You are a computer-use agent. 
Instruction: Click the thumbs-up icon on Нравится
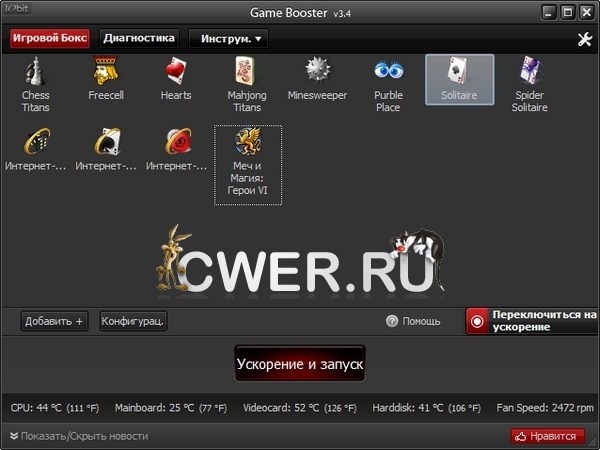pos(520,436)
